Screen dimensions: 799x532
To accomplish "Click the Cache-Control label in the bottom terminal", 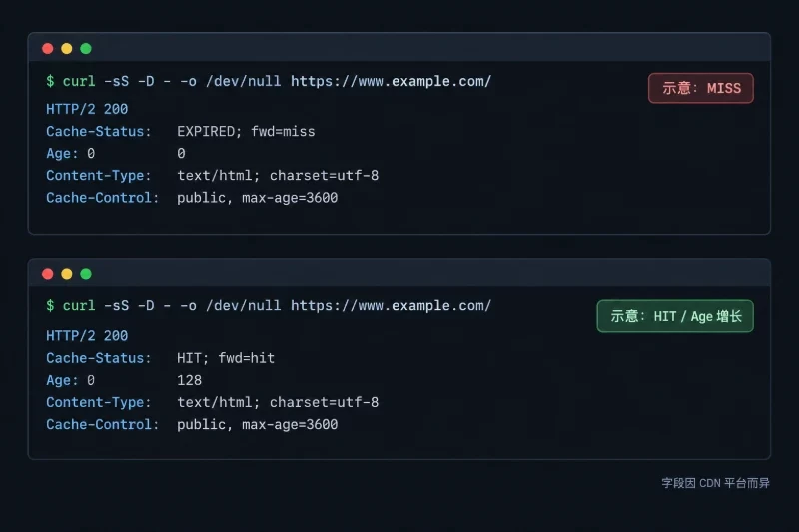I will point(103,424).
